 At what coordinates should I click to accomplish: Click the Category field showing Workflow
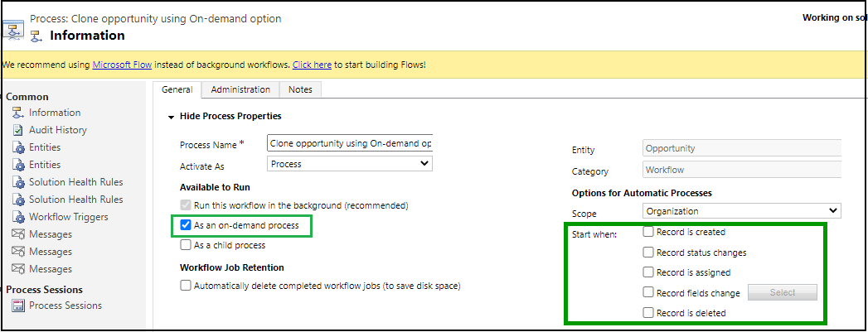pos(742,171)
